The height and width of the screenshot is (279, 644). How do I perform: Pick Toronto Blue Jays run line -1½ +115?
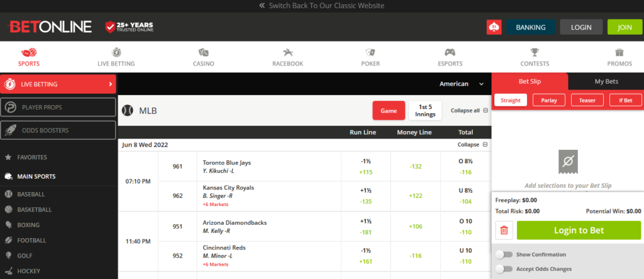[x=365, y=167]
